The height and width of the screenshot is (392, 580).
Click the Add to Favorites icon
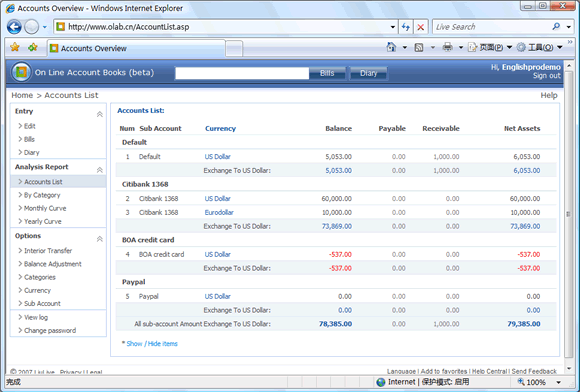(x=33, y=47)
